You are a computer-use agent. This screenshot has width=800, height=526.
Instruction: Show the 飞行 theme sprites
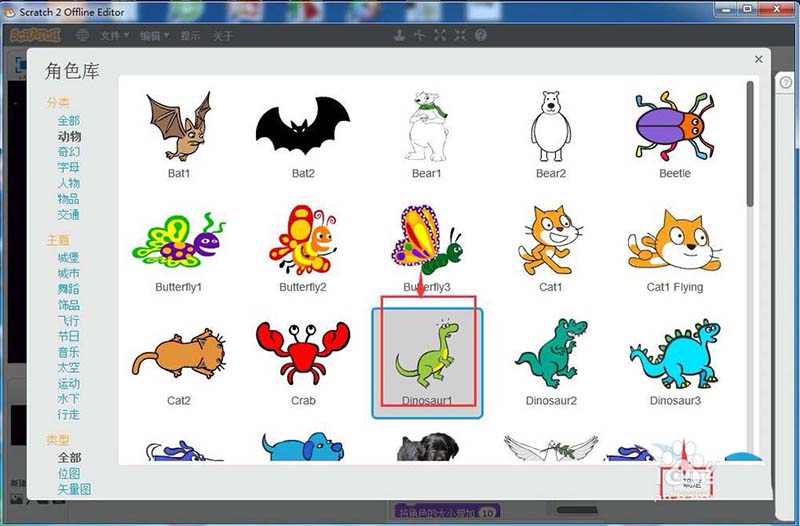coord(68,320)
